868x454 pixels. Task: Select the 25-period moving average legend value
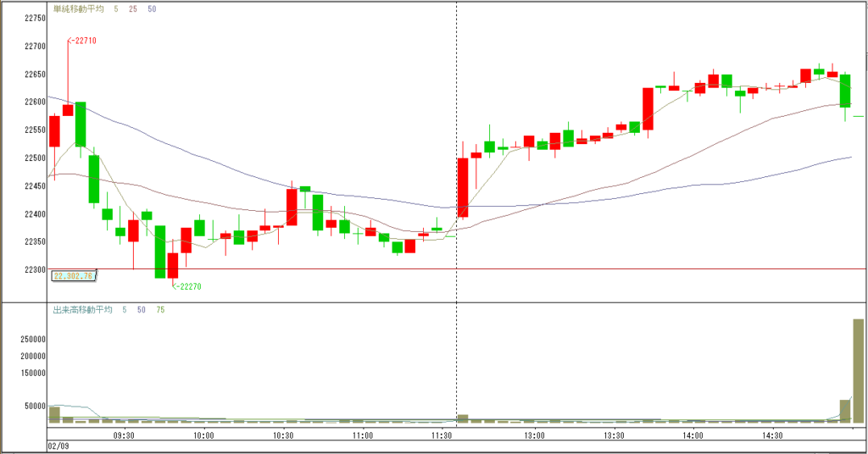(x=134, y=8)
